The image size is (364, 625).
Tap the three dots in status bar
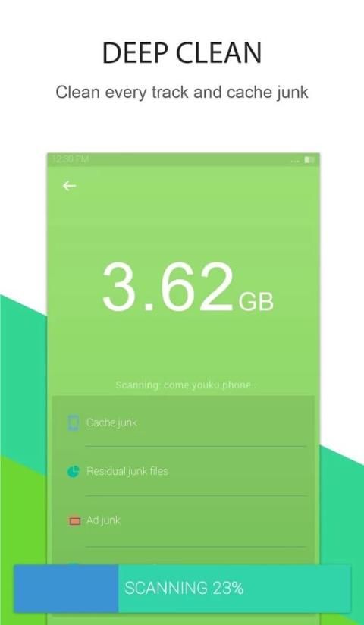pyautogui.click(x=296, y=161)
